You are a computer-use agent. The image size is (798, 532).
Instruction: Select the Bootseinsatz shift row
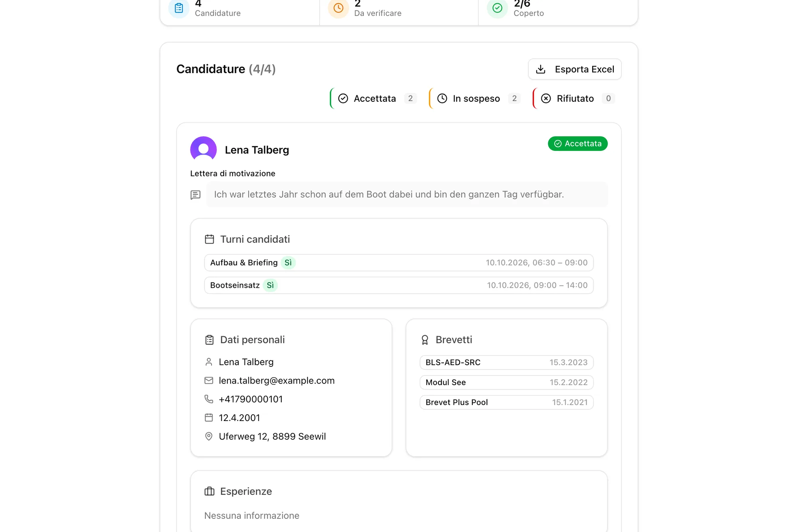[x=399, y=285]
